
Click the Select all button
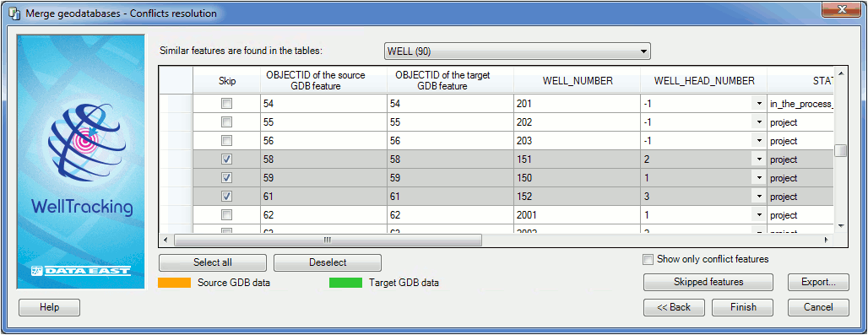click(213, 262)
